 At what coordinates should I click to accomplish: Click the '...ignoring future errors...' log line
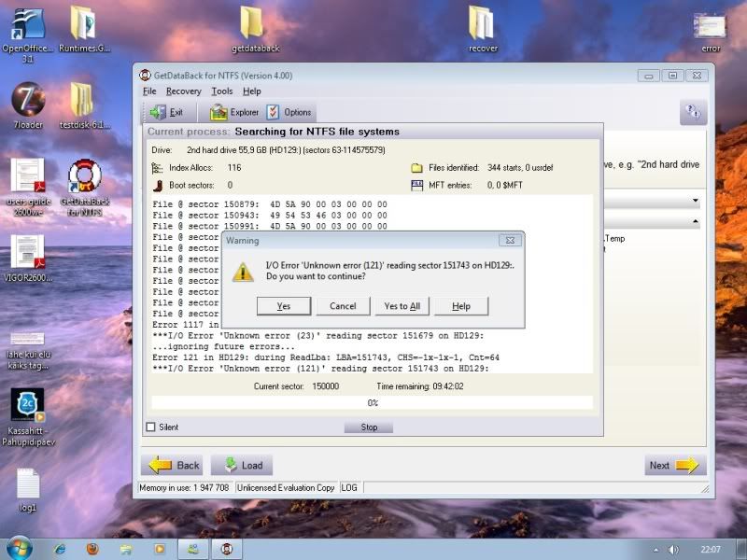click(223, 346)
